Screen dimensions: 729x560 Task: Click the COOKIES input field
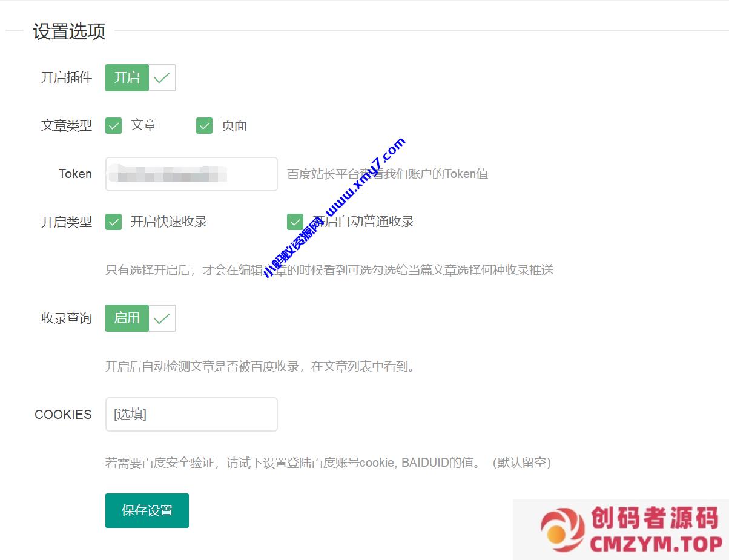pos(191,415)
